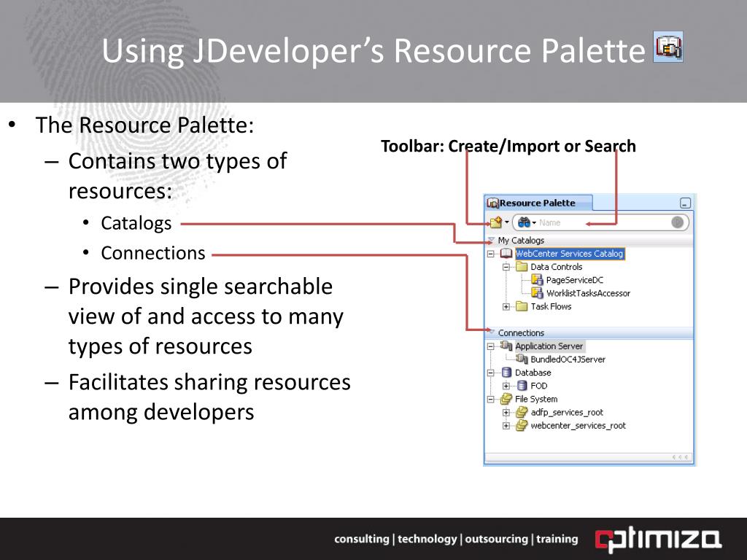Image resolution: width=747 pixels, height=560 pixels.
Task: Click the palette bottom scroll arrows
Action: coord(680,458)
